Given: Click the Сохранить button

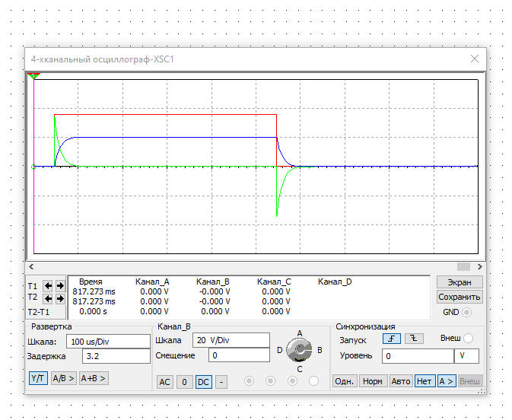Looking at the screenshot, I should click(x=460, y=297).
